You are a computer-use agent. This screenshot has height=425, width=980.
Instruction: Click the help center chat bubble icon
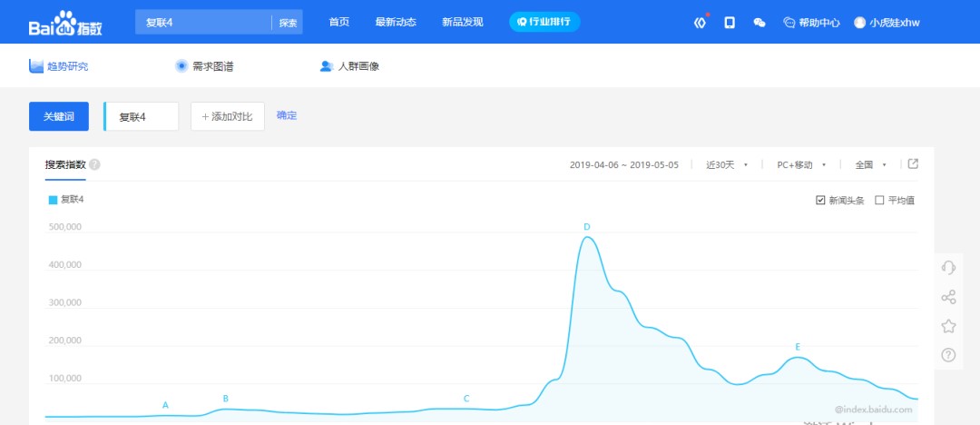pos(789,23)
